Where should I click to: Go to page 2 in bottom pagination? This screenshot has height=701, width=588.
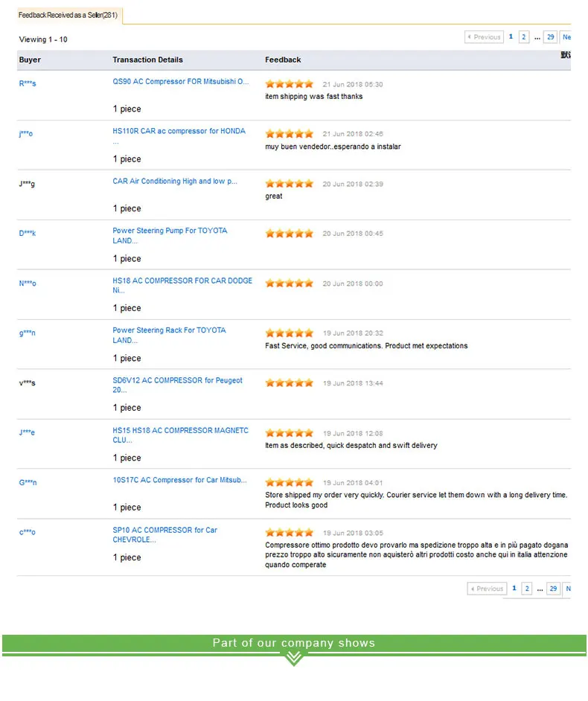click(527, 589)
